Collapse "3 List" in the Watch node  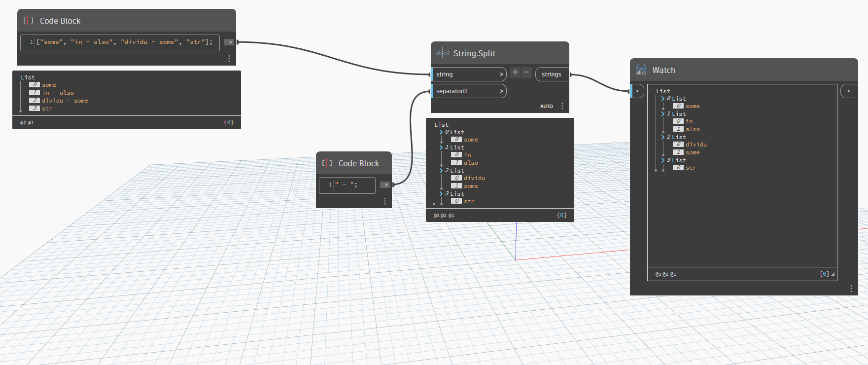click(663, 160)
